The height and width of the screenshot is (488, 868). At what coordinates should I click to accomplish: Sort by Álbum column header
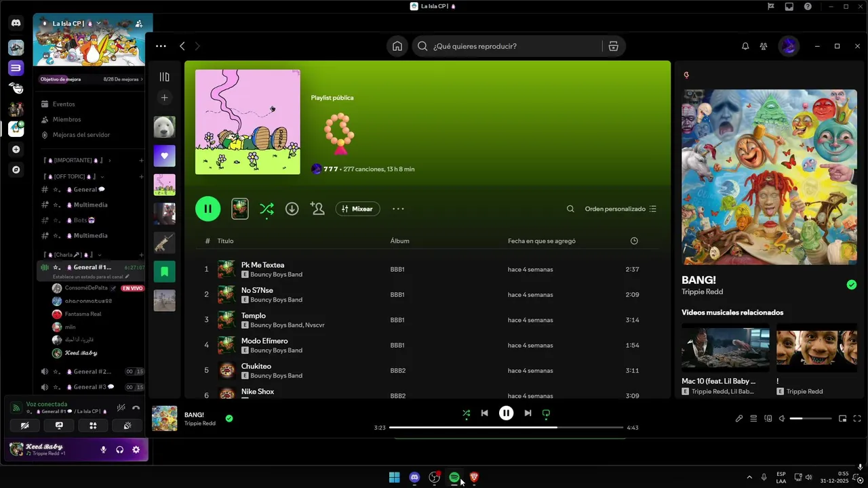(x=399, y=241)
